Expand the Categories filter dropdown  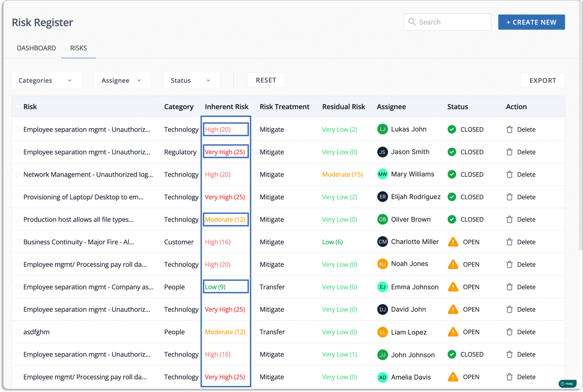pyautogui.click(x=46, y=81)
